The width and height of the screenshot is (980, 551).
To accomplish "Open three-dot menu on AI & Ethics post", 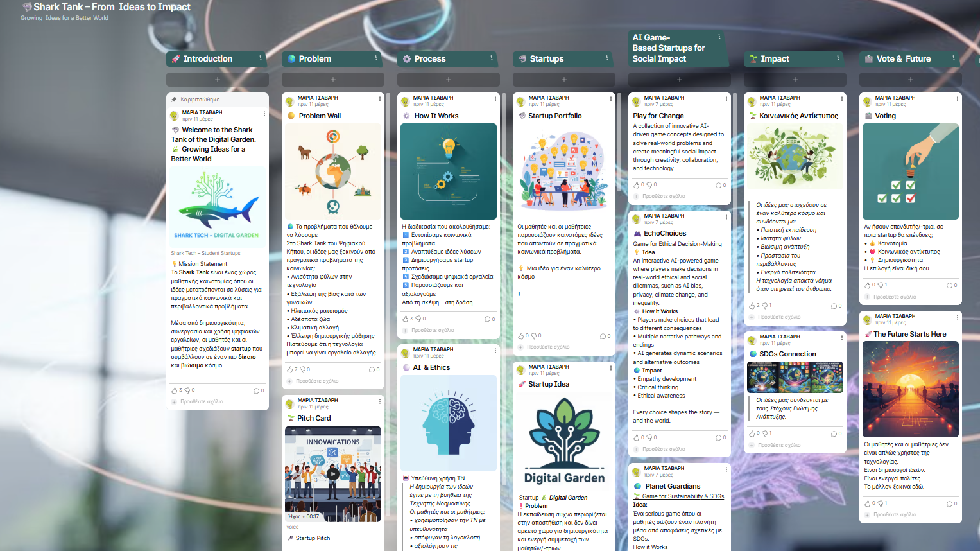I will coord(495,351).
